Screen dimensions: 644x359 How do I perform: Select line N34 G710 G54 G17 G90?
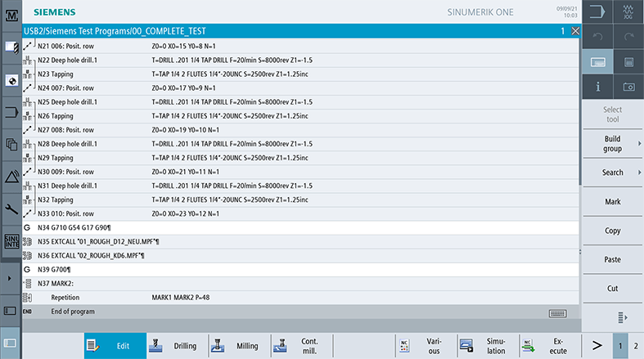click(300, 227)
